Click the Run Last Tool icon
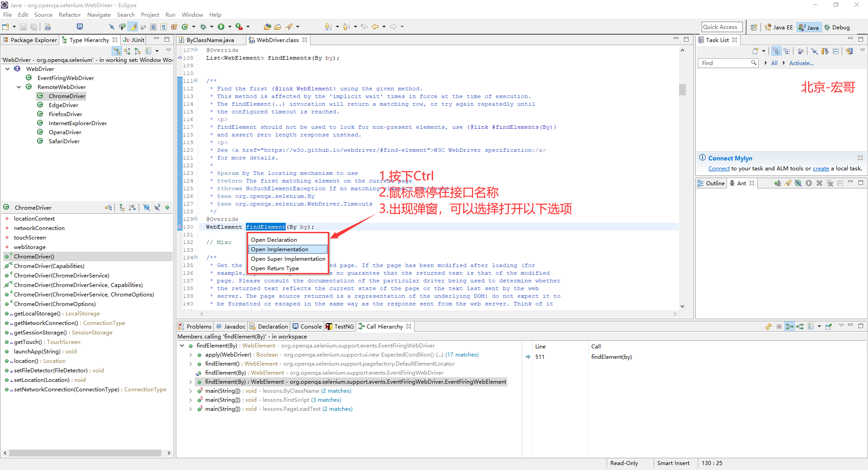The image size is (868, 470). pyautogui.click(x=239, y=27)
